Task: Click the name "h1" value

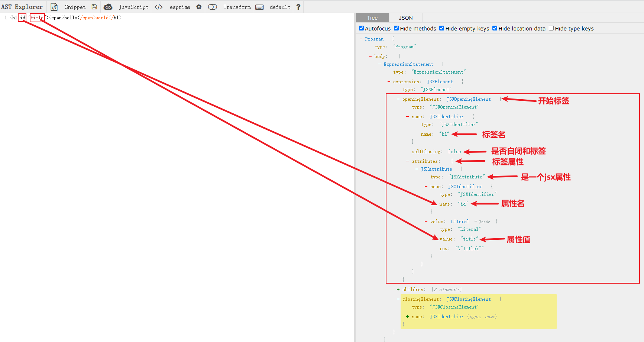Action: coord(444,134)
